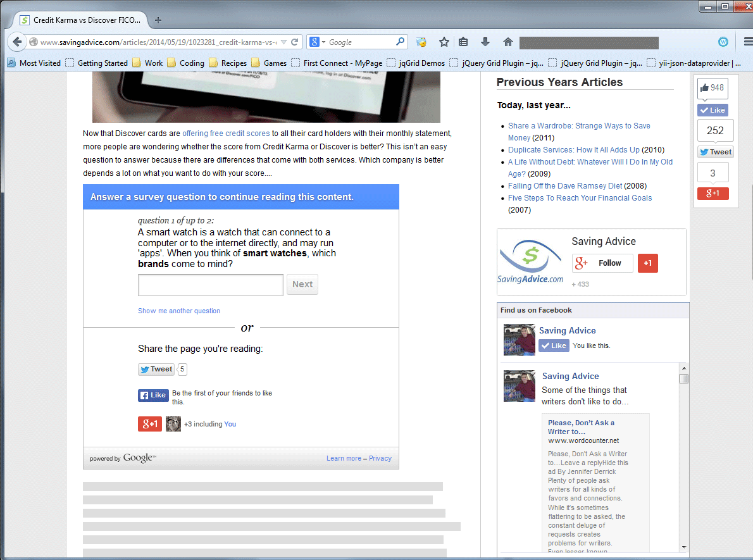Click the 948 thumbs-up count box
The image size is (753, 560).
coord(713,88)
